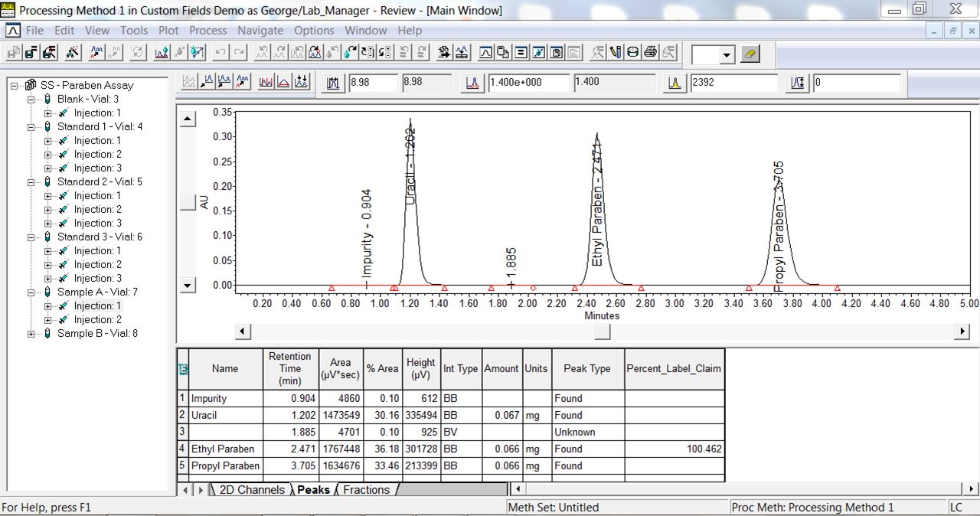Click the chart's horizontal scroll left arrow
Image resolution: width=980 pixels, height=516 pixels.
(243, 331)
